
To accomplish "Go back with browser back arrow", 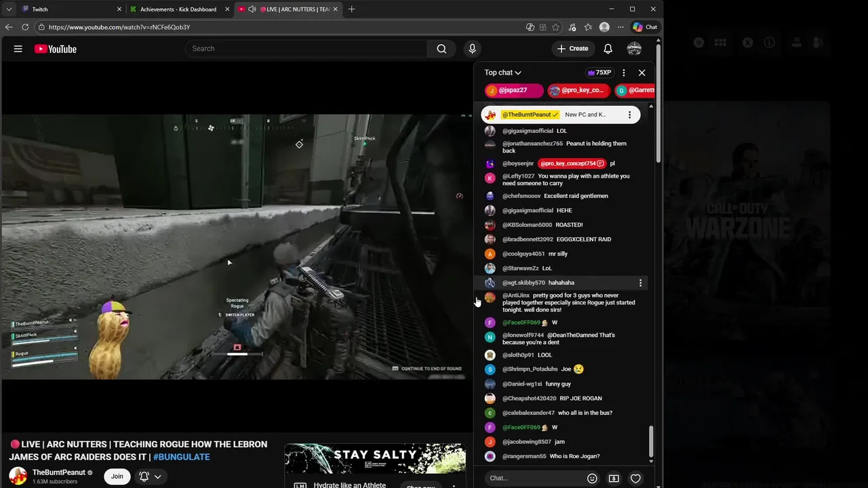I will (9, 27).
